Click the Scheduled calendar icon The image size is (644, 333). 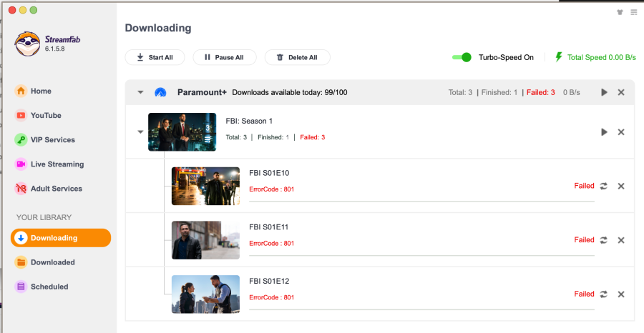[x=21, y=287]
